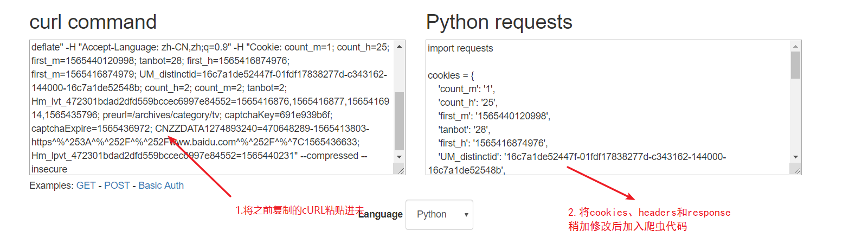Click the Python requests scrollbar down arrow
Image resolution: width=868 pixels, height=243 pixels.
pyautogui.click(x=795, y=157)
